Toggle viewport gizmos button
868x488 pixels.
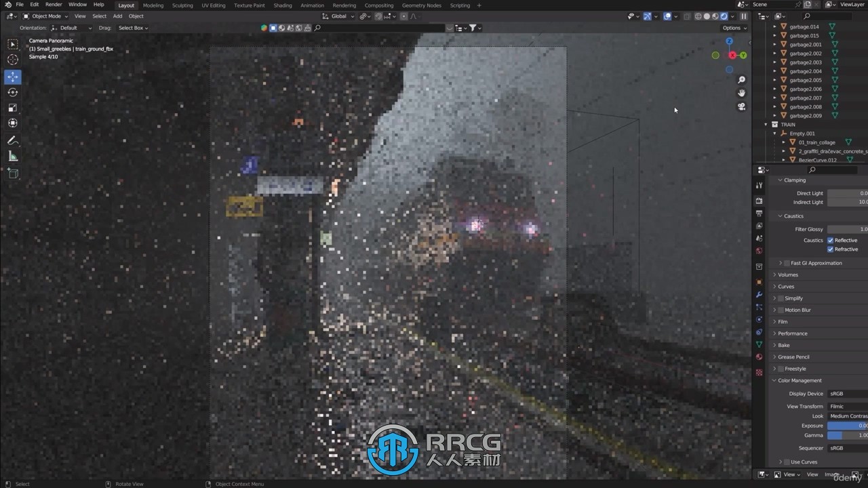[647, 16]
